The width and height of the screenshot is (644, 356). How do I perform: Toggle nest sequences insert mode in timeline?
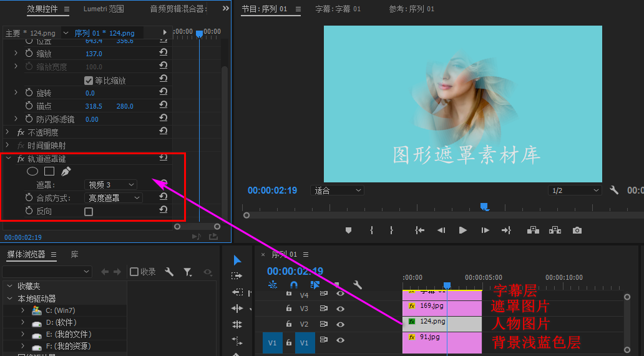tap(272, 284)
